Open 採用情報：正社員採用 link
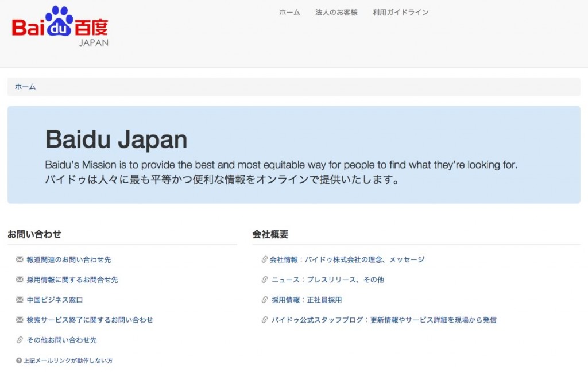This screenshot has height=372, width=588. (x=307, y=300)
